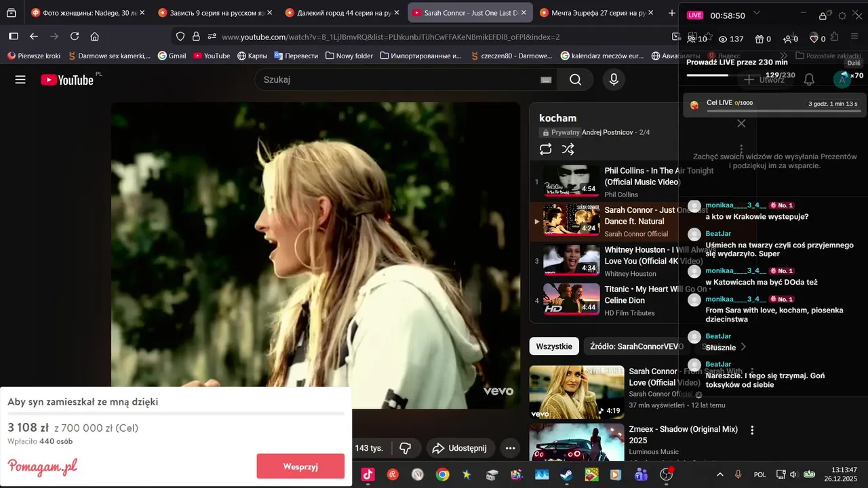Screen dimensions: 868x488
Task: Open kalendarz meczów eur... bookmark
Action: coord(602,56)
